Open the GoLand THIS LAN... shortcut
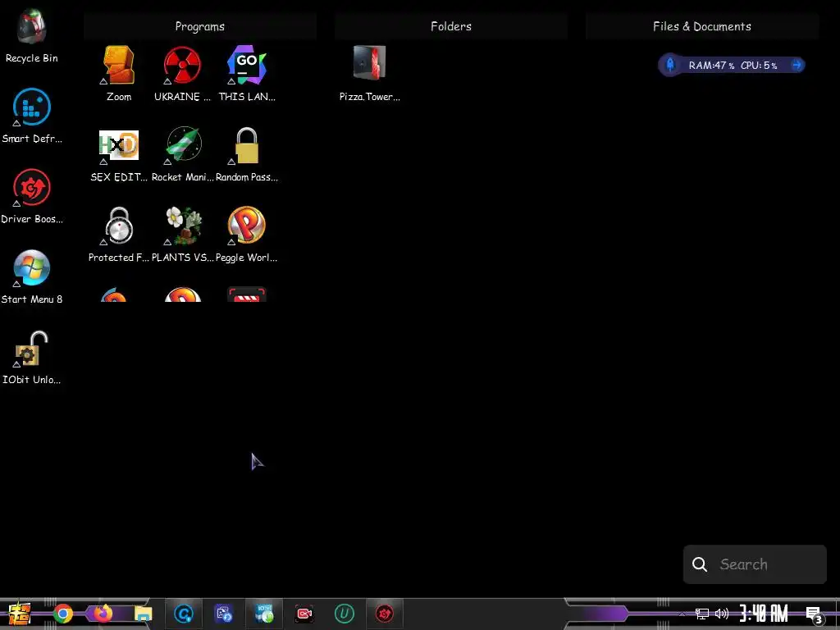The width and height of the screenshot is (840, 630). (246, 65)
